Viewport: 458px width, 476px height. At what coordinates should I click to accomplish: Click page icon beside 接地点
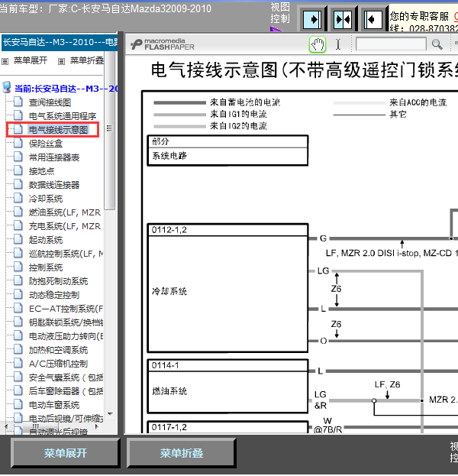[18, 170]
